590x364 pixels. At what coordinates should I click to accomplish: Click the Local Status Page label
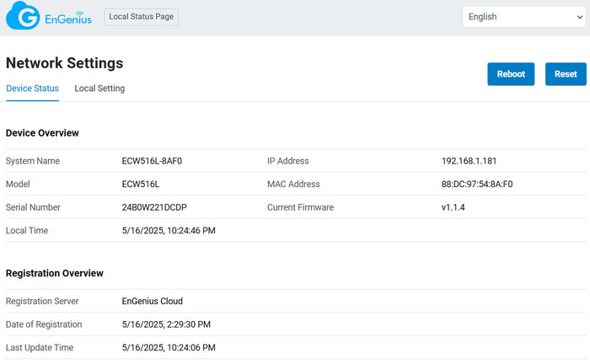click(x=141, y=17)
